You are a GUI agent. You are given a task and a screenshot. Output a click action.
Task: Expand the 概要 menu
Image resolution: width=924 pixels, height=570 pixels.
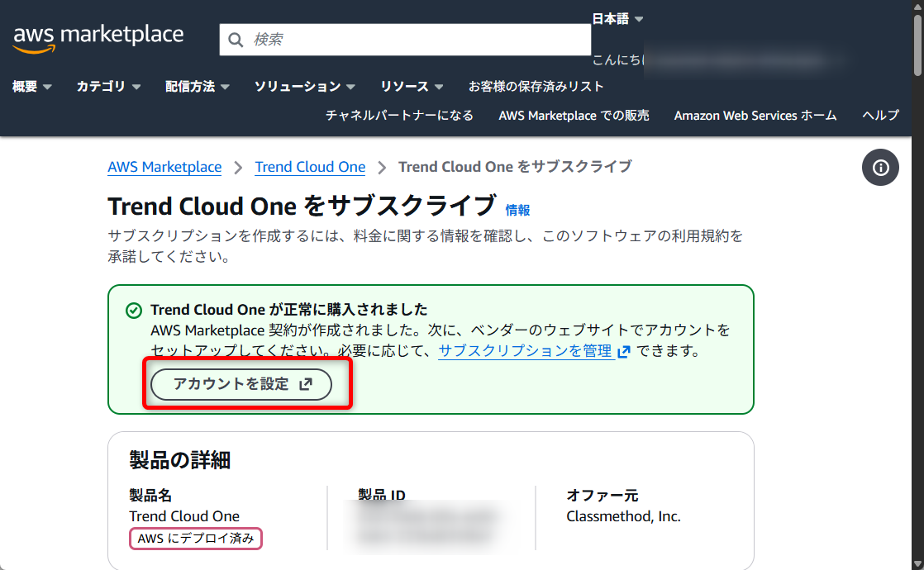32,87
